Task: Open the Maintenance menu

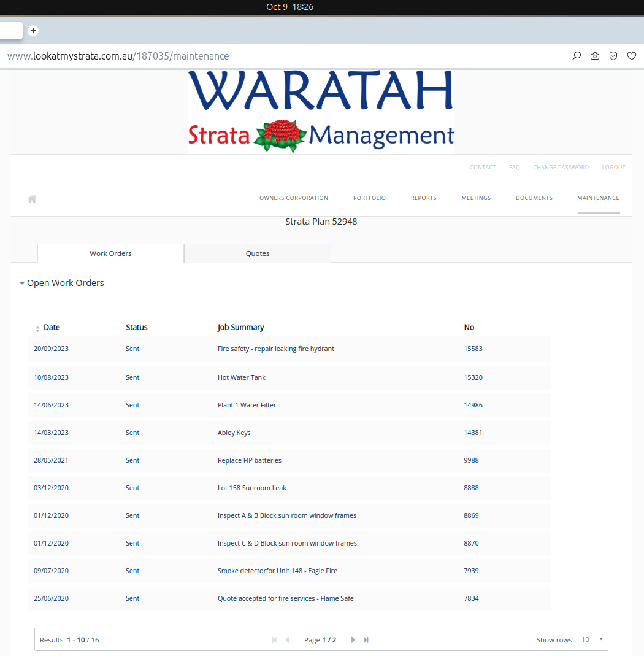Action: pos(598,198)
